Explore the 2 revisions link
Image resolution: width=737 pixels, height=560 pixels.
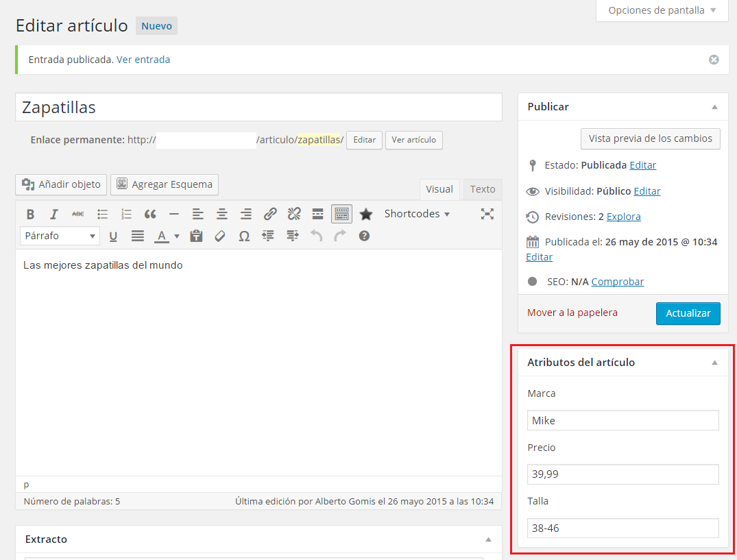(x=623, y=217)
